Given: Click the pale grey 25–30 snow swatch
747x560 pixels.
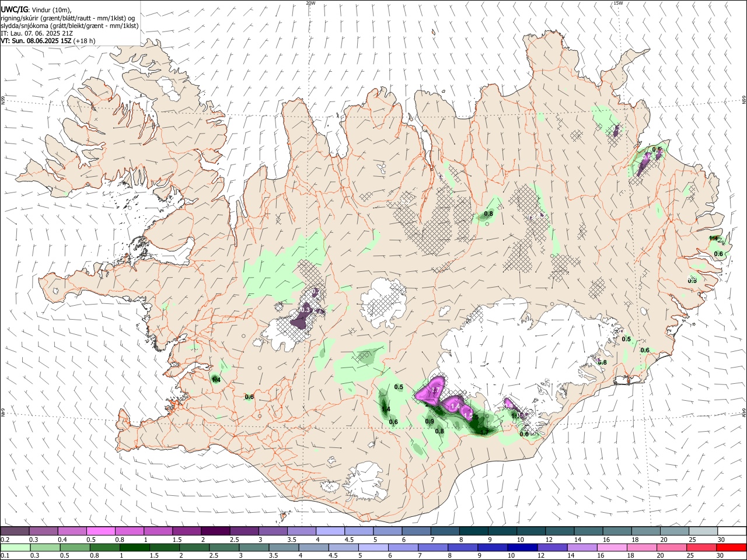Looking at the screenshot, I should pos(702,531).
